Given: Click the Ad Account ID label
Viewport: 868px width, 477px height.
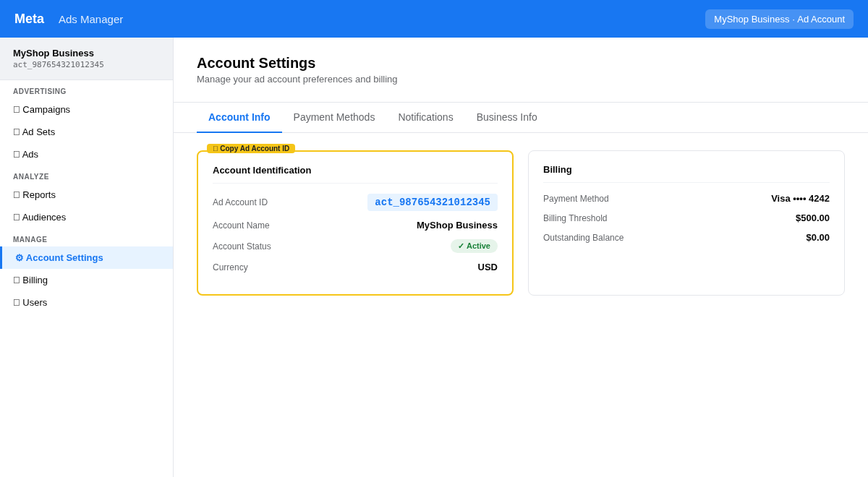Looking at the screenshot, I should click(240, 202).
